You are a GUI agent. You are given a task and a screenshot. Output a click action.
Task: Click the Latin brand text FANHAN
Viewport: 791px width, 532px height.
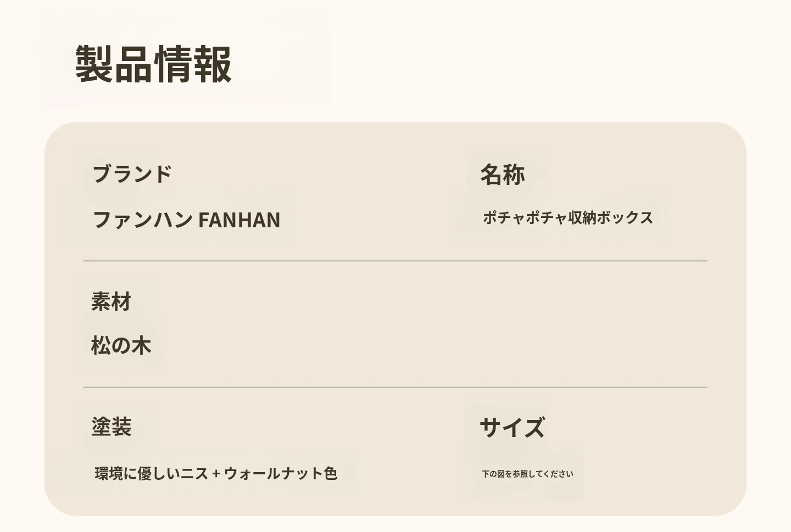click(x=239, y=220)
